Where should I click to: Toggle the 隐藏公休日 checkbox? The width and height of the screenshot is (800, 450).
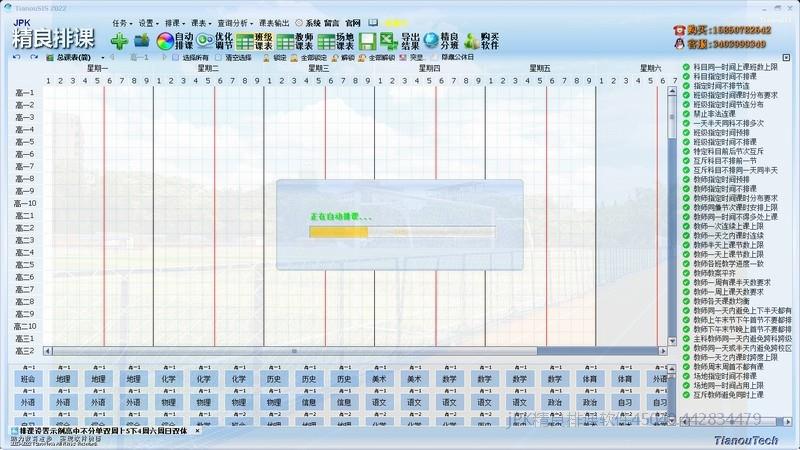[434, 57]
